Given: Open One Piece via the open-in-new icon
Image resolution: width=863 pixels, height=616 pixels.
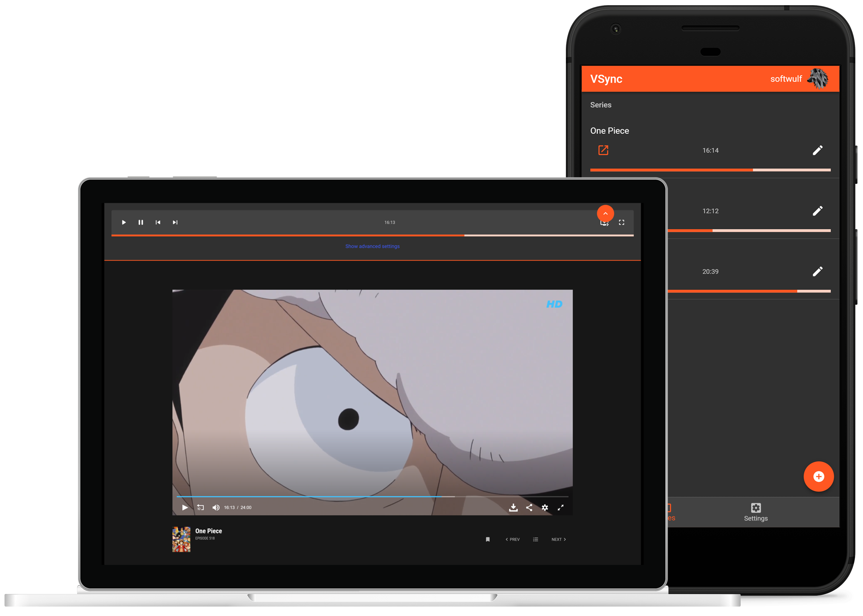Looking at the screenshot, I should [603, 150].
